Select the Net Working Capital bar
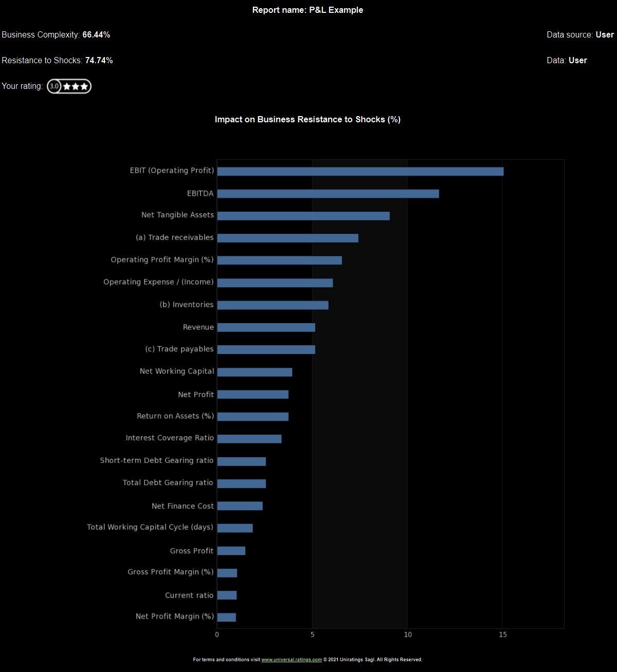 pyautogui.click(x=255, y=372)
